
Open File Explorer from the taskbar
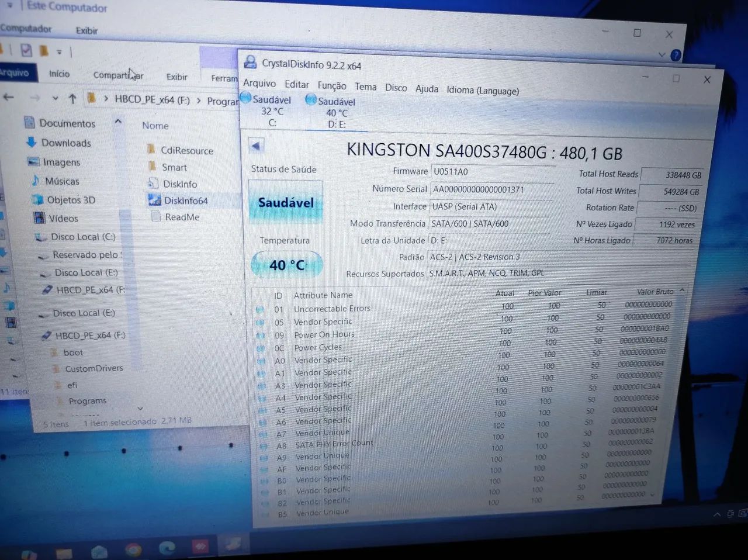point(64,552)
